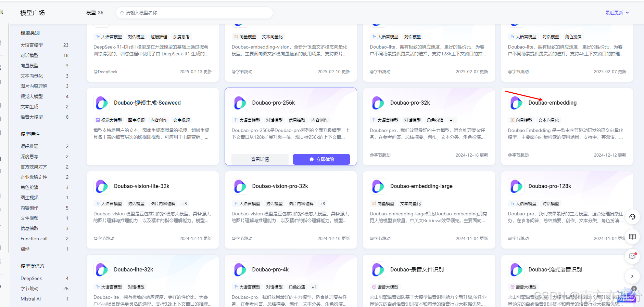Image resolution: width=644 pixels, height=307 pixels.
Task: Open the Doubao-embedding model title
Action: [552, 103]
